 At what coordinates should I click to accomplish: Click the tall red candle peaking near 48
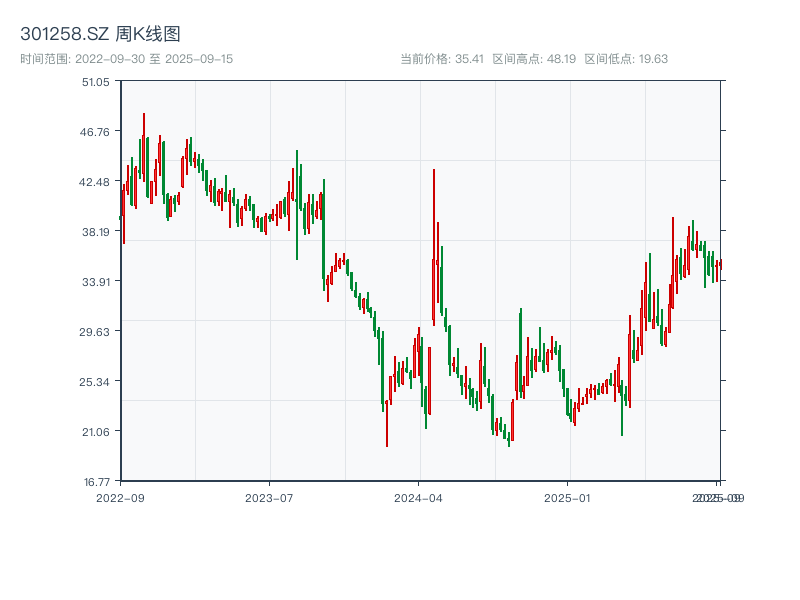tap(144, 147)
